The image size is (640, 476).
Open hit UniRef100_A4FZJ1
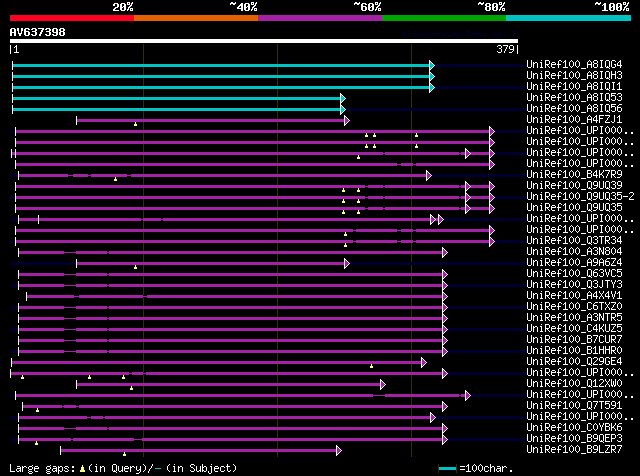click(x=574, y=119)
